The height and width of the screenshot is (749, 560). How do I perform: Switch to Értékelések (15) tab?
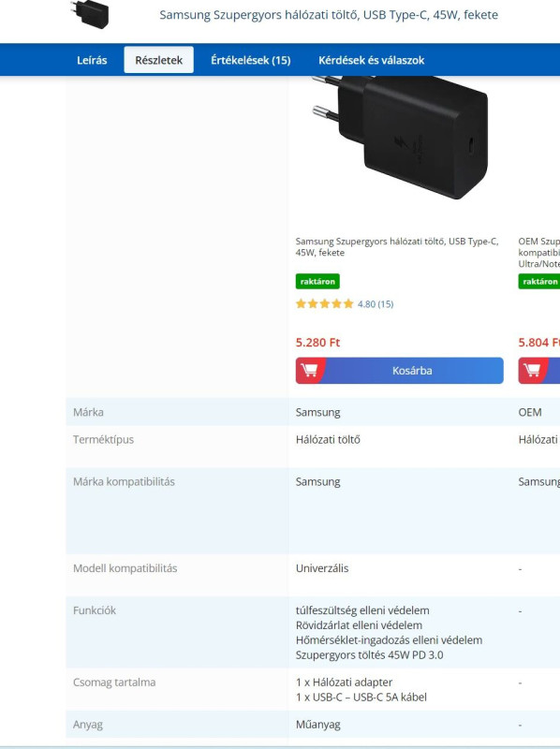(x=251, y=60)
